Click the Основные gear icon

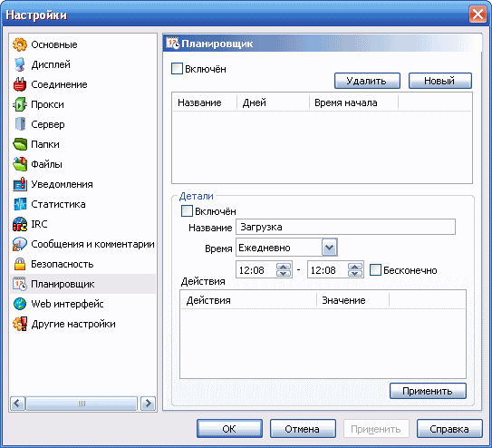point(20,44)
